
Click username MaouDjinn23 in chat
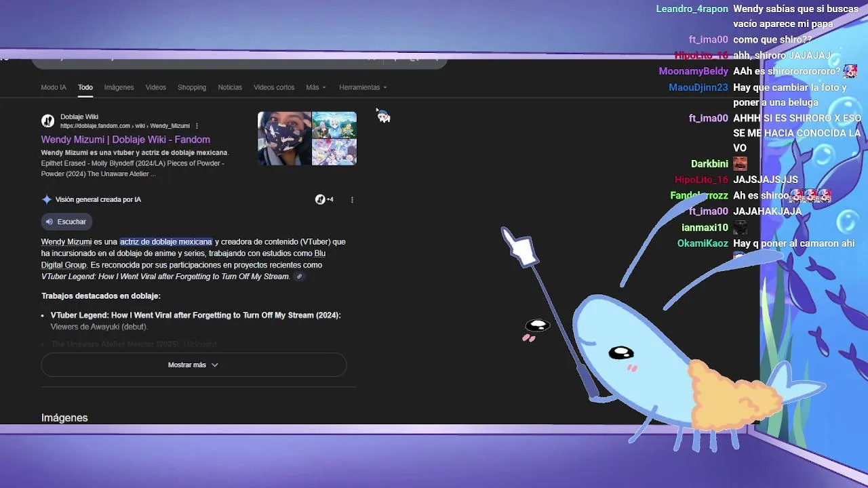coord(698,87)
